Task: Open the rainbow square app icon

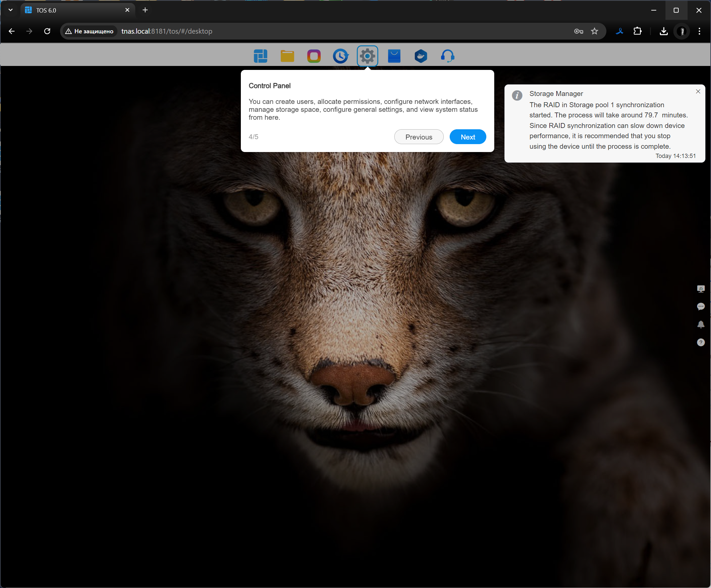Action: tap(314, 56)
